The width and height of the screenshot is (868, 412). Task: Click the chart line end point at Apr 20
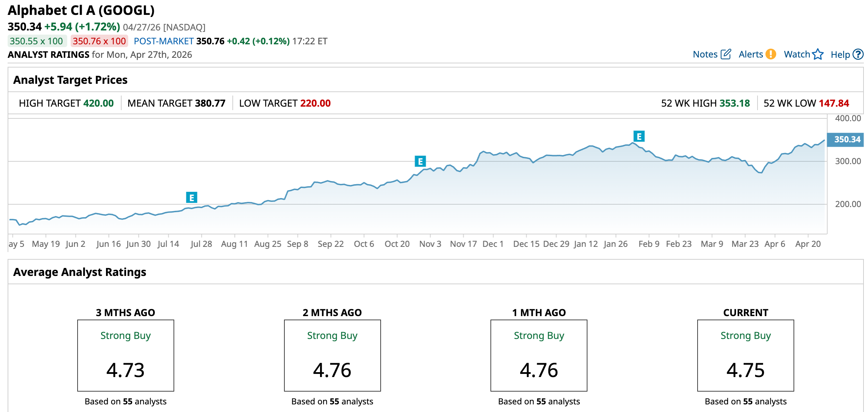pyautogui.click(x=824, y=141)
